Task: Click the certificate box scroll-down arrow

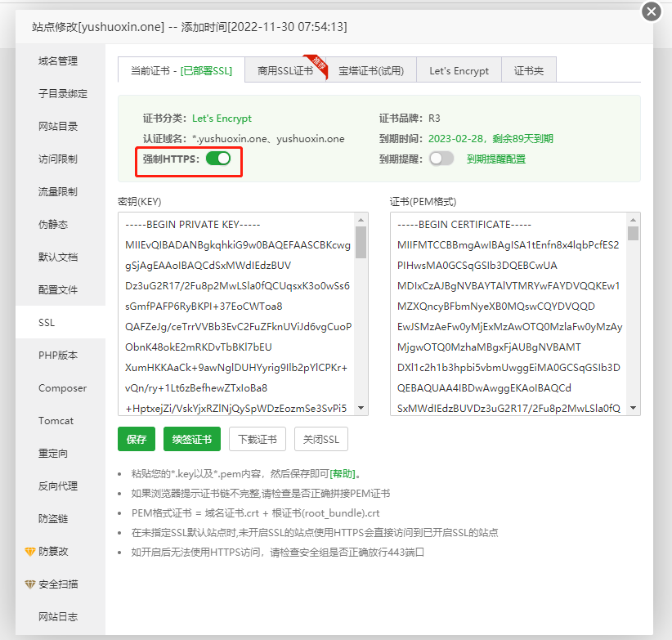Action: click(x=633, y=408)
